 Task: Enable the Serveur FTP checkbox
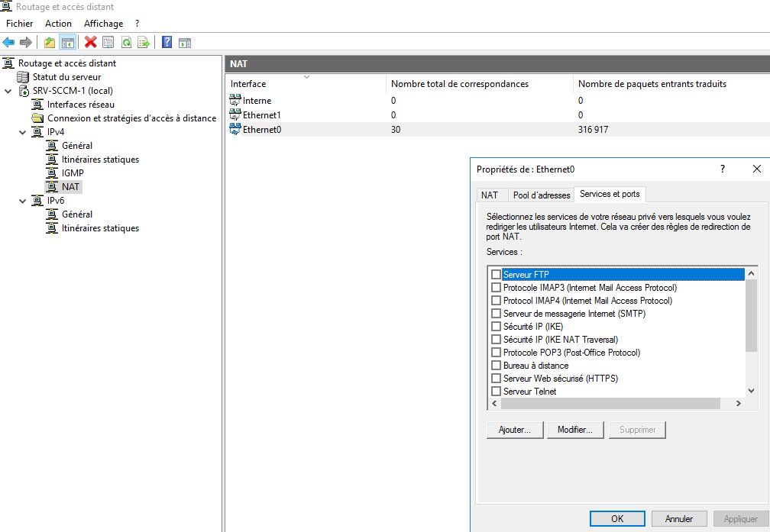(x=496, y=275)
